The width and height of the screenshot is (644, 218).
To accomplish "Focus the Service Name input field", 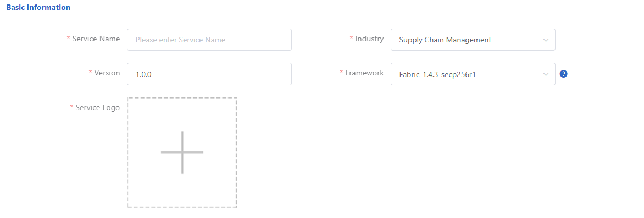I will (209, 40).
